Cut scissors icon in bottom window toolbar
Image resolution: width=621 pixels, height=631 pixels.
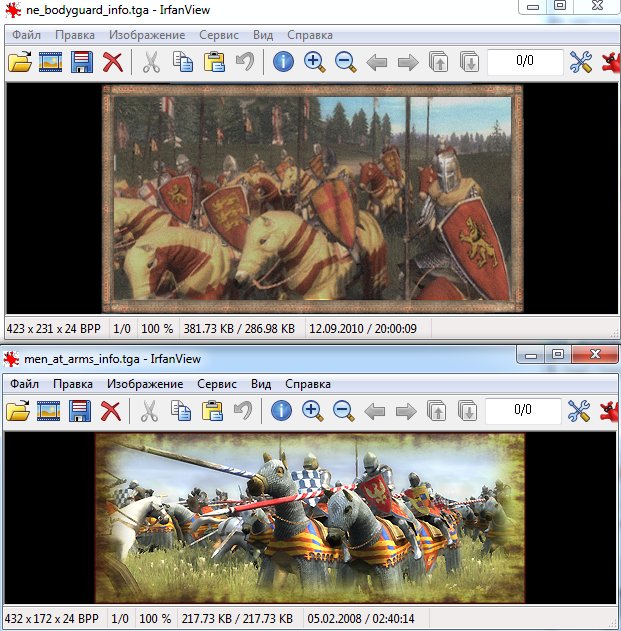149,411
